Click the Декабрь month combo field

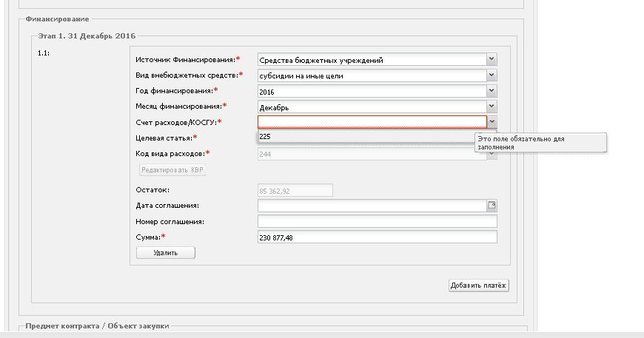pyautogui.click(x=372, y=107)
